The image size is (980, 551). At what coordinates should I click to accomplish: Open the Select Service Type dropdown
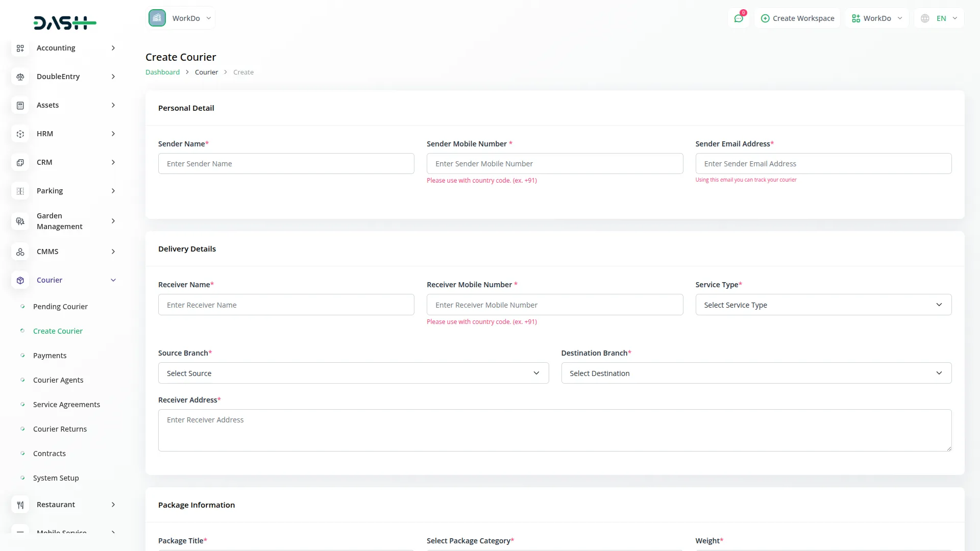click(x=823, y=305)
